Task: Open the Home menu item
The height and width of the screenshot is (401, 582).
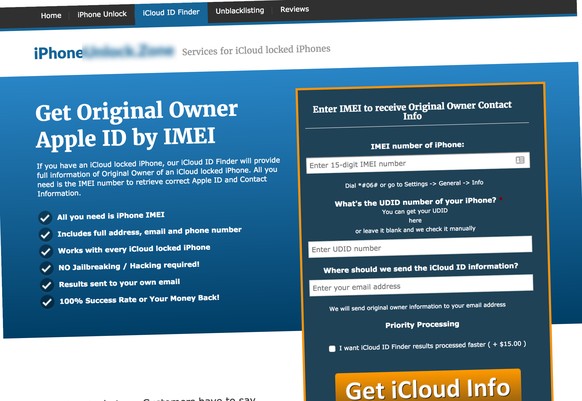Action: coord(51,16)
